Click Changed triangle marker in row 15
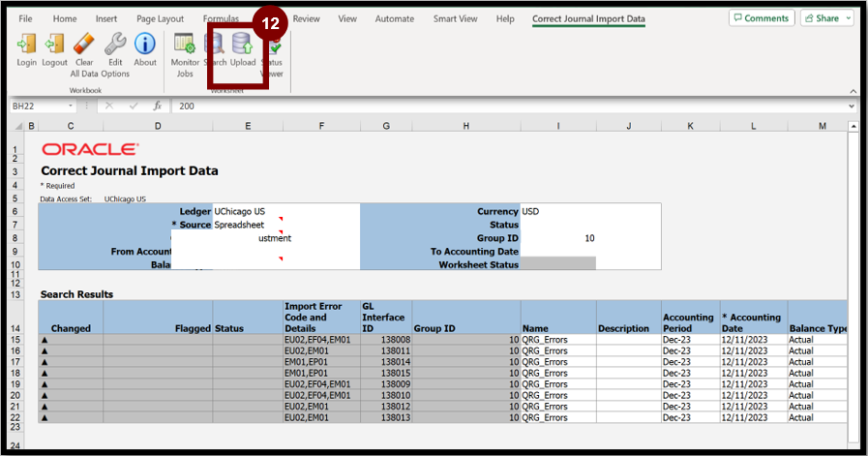 click(45, 340)
